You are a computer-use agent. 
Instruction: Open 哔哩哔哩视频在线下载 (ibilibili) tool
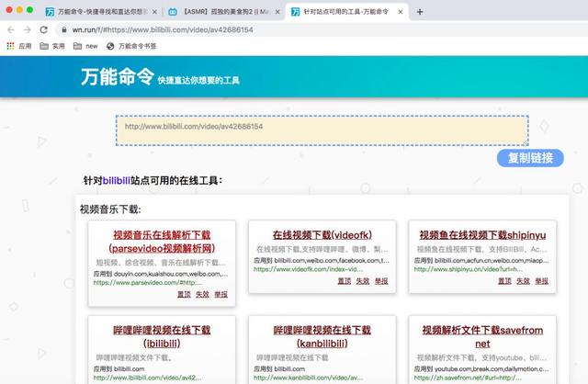(x=162, y=337)
